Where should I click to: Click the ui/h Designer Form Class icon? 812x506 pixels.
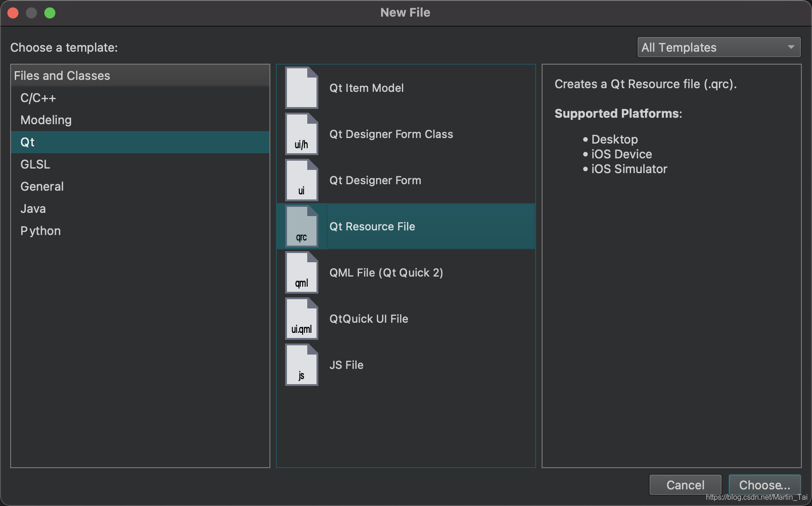(302, 134)
